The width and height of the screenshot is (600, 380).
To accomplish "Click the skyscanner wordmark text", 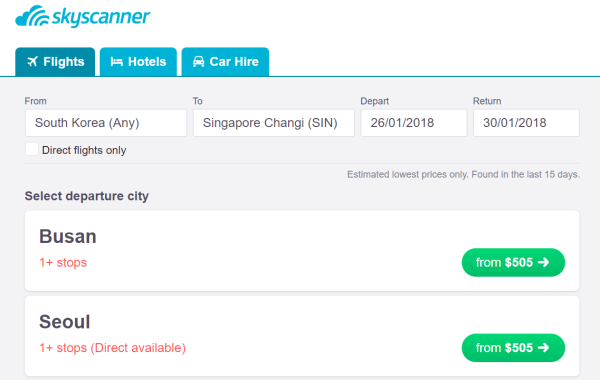I will (101, 17).
